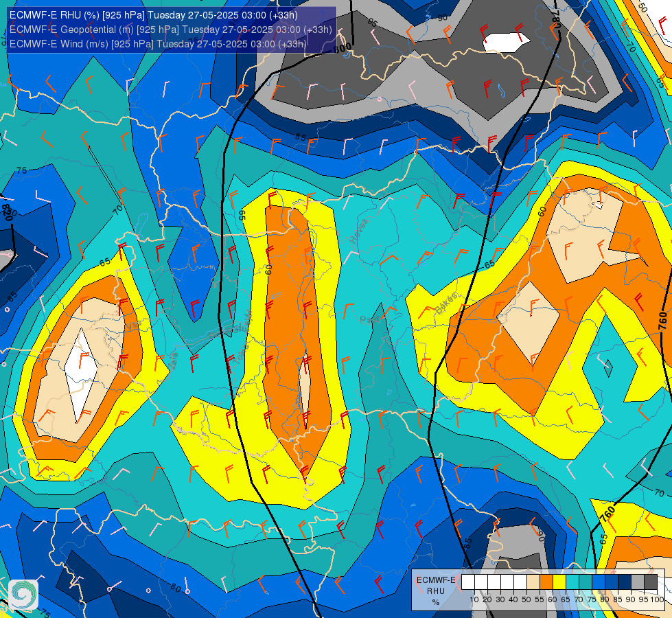This screenshot has height=618, width=672.
Task: Click the legend title ECMWF-E RHU %
Action: [x=436, y=591]
